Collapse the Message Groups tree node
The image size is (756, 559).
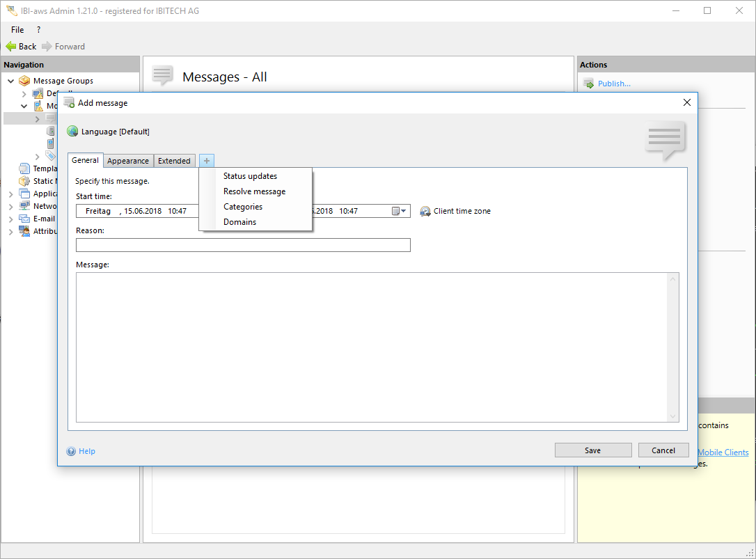tap(11, 81)
